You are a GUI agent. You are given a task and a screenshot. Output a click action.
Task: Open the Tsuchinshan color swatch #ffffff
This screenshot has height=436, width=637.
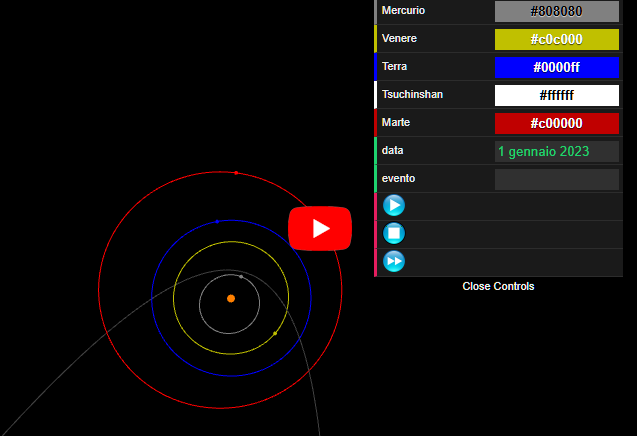(557, 95)
